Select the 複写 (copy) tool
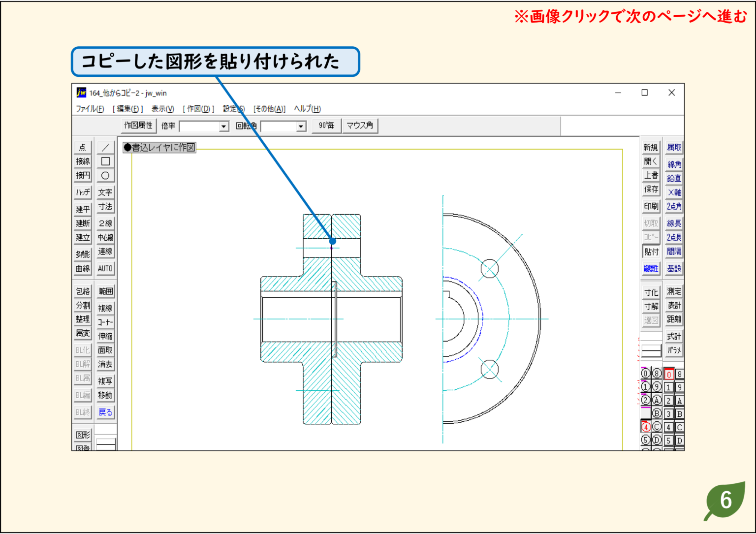 (105, 380)
